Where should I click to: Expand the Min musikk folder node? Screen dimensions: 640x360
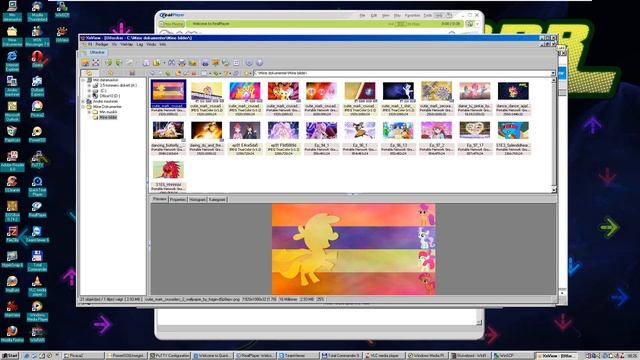[x=89, y=112]
